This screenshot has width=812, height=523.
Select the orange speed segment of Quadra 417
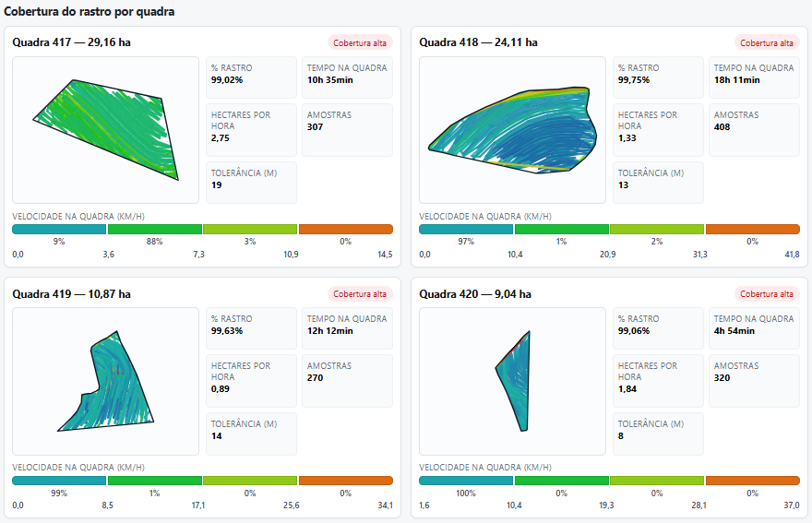[346, 229]
